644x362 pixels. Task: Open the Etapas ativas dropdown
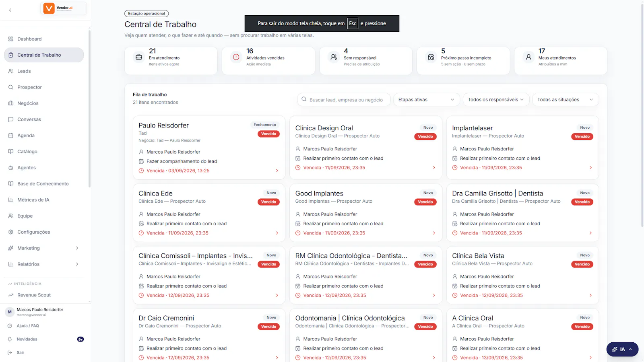[427, 100]
